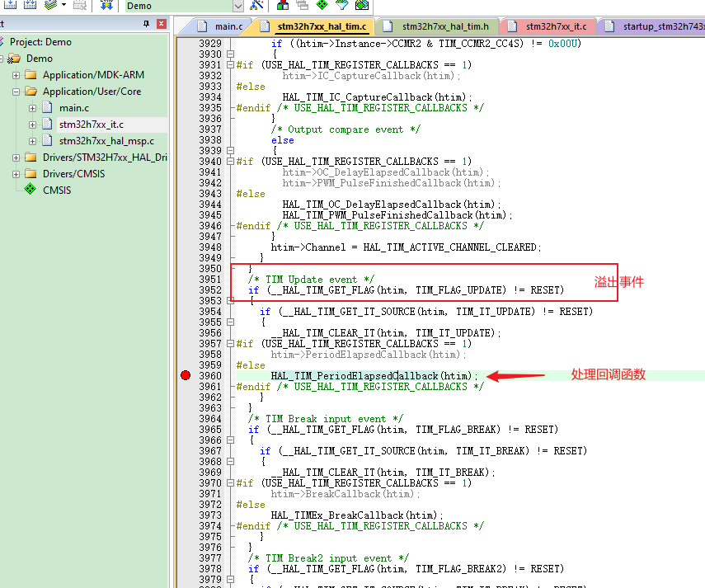Click the Drivers/CMSIS folder icon
The height and width of the screenshot is (588, 705).
pos(31,173)
